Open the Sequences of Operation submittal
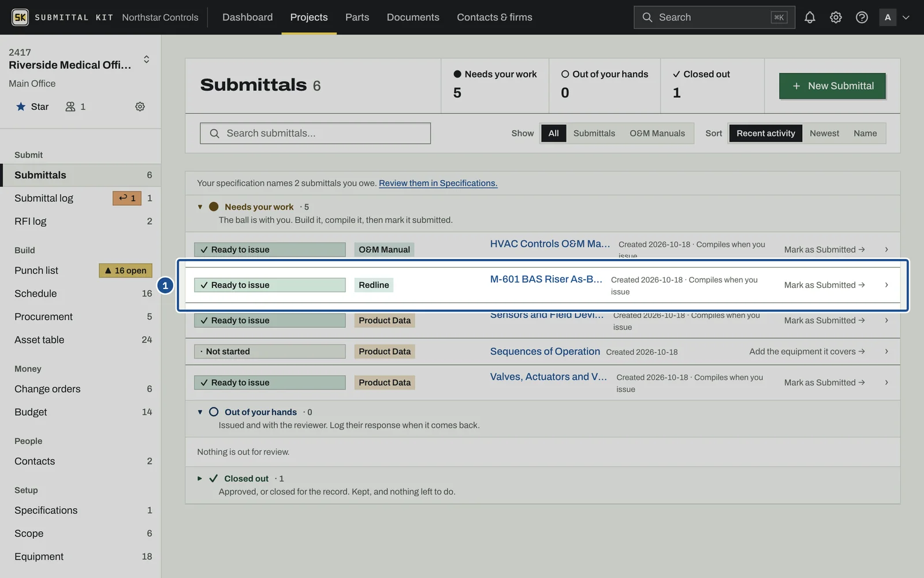 point(545,351)
